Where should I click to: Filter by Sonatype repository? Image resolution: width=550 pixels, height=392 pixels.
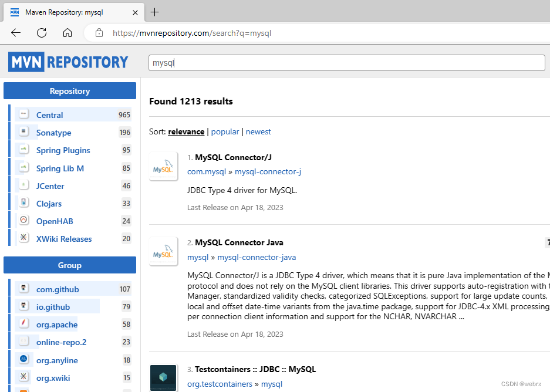(53, 133)
